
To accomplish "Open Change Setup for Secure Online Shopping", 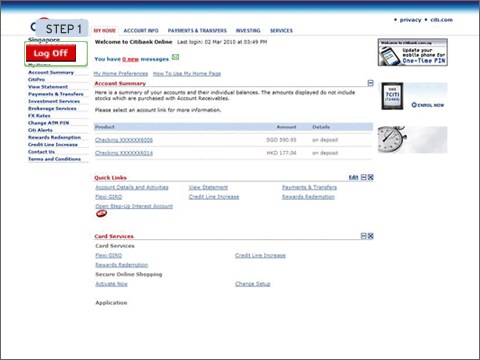I will (253, 284).
